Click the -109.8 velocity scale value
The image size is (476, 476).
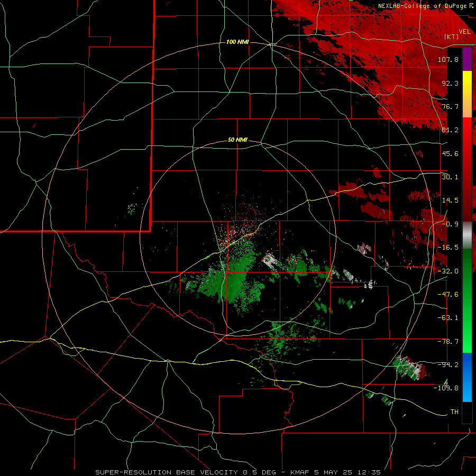[x=446, y=388]
